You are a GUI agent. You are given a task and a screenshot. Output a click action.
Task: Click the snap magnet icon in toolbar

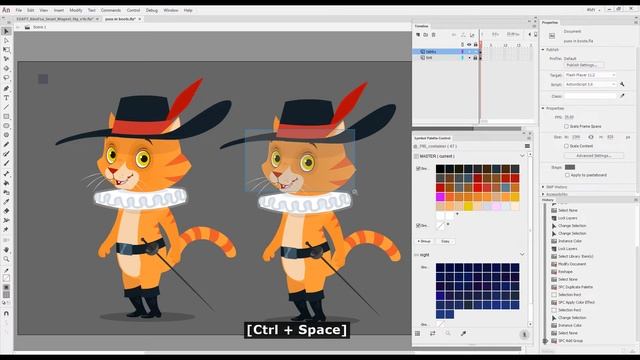pyautogui.click(x=6, y=313)
